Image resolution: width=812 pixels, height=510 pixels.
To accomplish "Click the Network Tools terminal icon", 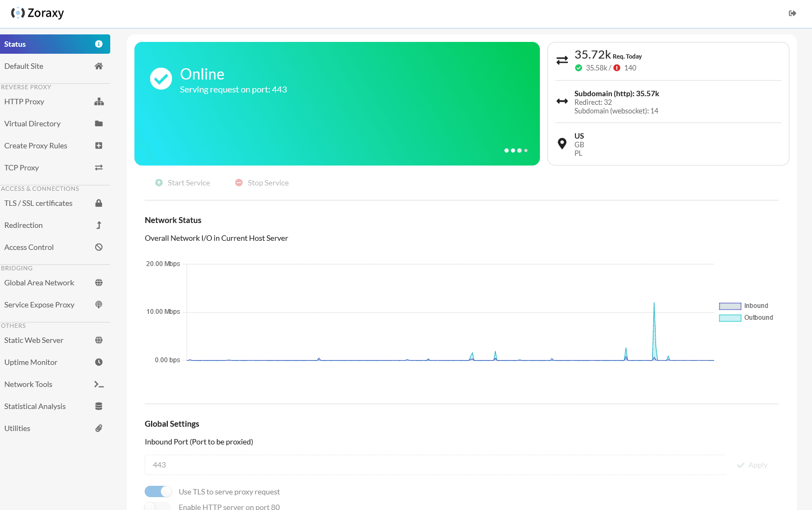I will click(99, 384).
